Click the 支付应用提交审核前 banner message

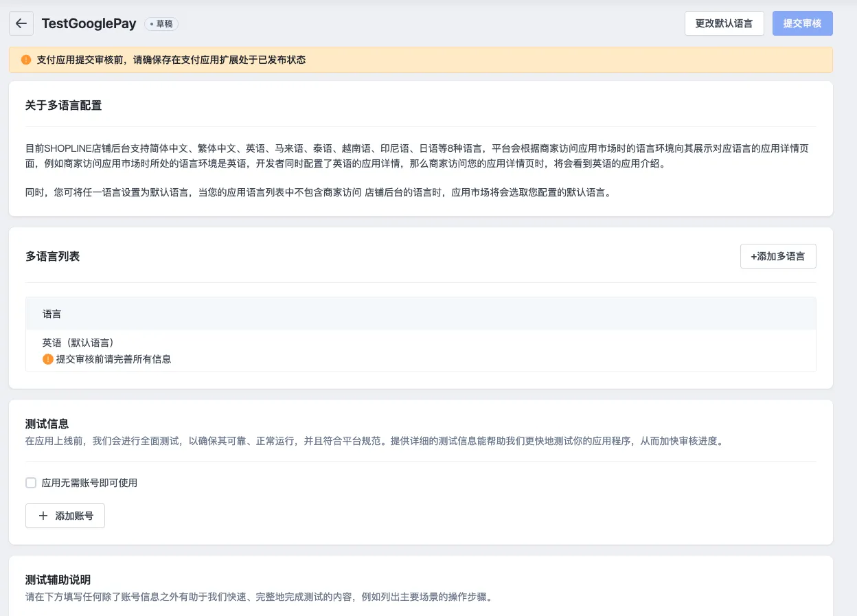pos(171,60)
